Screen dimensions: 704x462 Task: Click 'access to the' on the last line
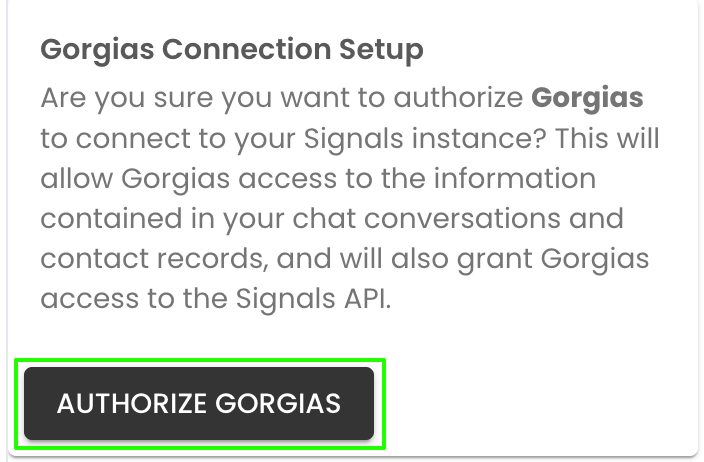(134, 299)
